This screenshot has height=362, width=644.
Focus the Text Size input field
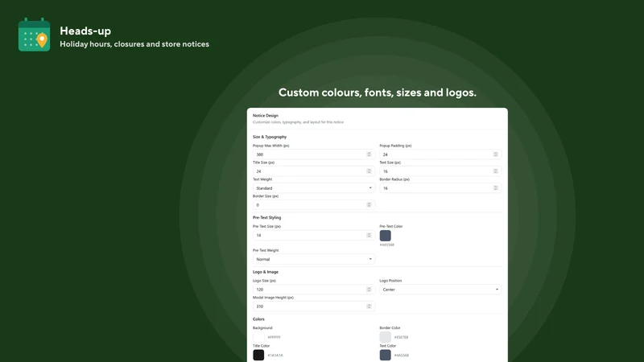point(440,171)
